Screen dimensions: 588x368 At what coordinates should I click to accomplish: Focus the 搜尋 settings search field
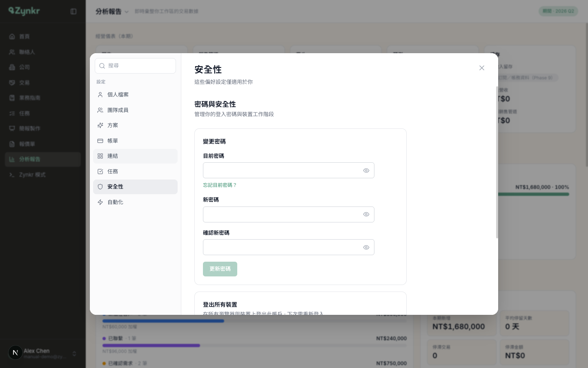135,66
